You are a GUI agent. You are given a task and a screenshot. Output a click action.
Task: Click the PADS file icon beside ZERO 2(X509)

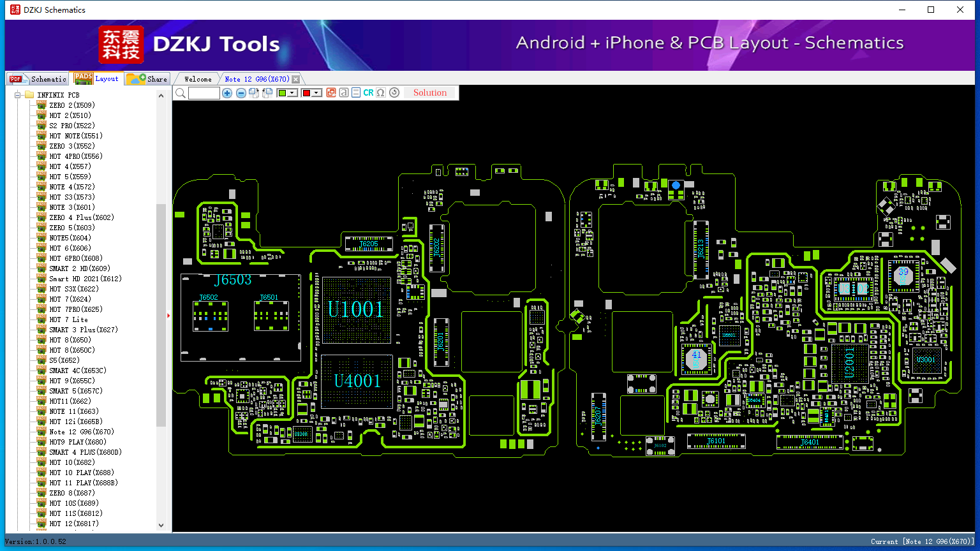pos(41,105)
